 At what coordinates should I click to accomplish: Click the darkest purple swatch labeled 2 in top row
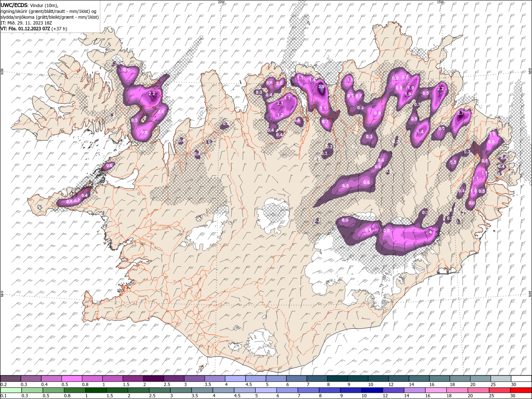click(153, 379)
